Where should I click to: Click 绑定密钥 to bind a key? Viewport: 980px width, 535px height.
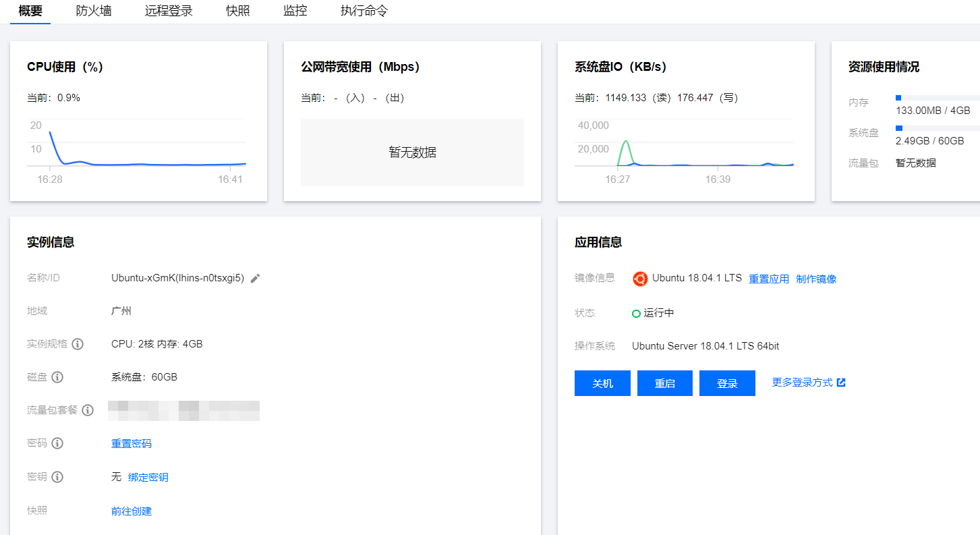[x=148, y=477]
